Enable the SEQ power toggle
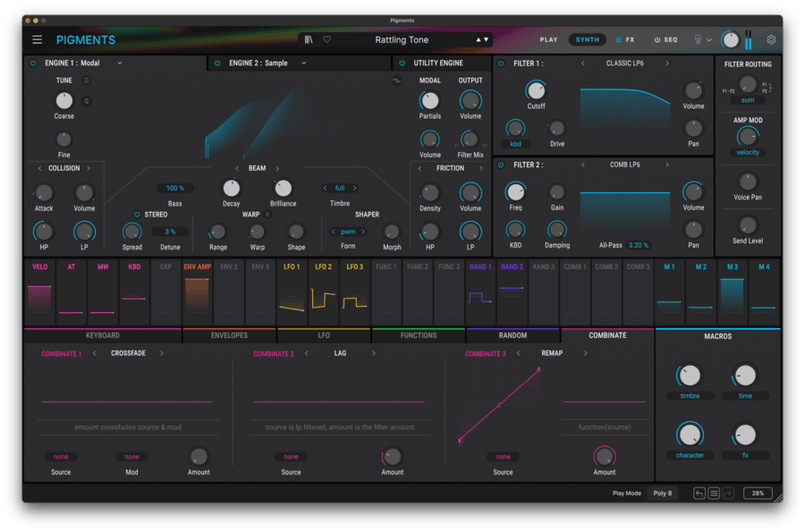This screenshot has width=805, height=532. (657, 39)
